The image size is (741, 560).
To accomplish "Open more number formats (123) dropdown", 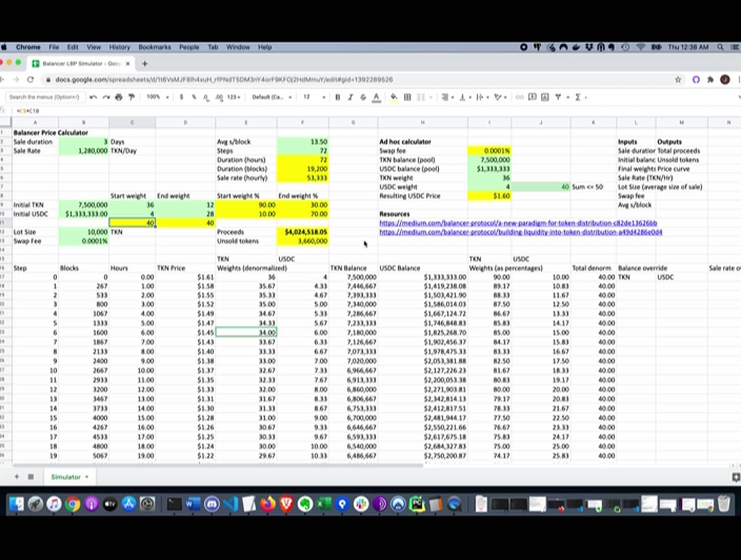I will click(233, 97).
